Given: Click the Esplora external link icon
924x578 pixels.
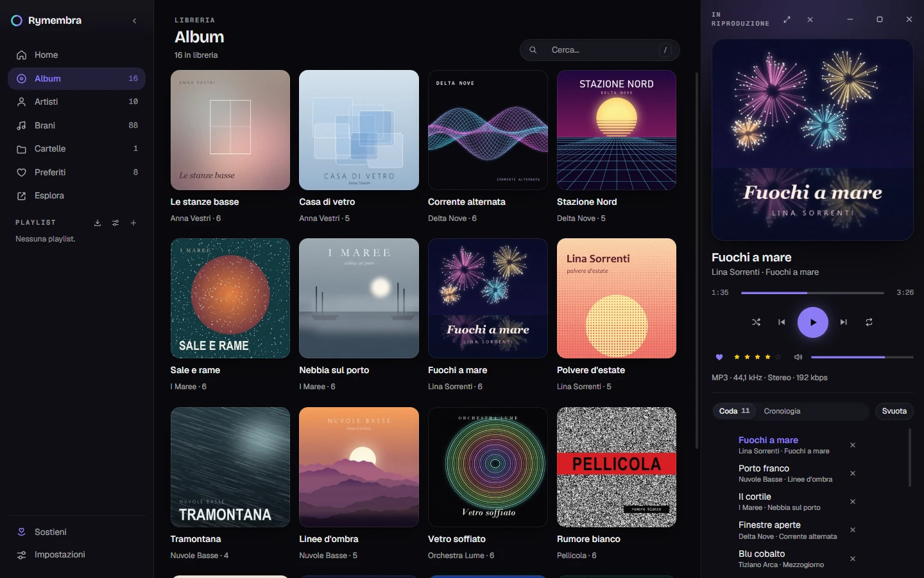Looking at the screenshot, I should coord(21,196).
